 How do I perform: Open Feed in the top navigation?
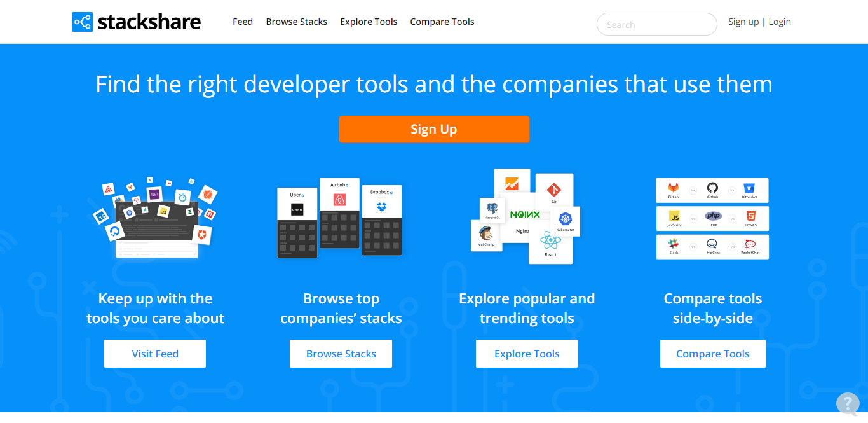(243, 22)
